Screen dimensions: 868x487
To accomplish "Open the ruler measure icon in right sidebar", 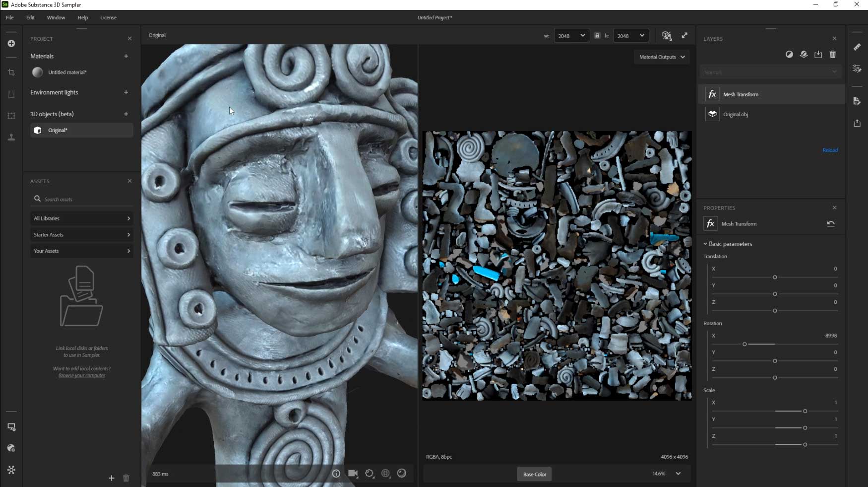I will (857, 47).
